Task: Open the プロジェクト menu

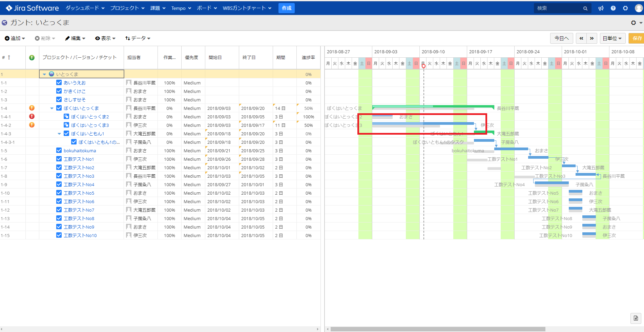Action: [127, 8]
